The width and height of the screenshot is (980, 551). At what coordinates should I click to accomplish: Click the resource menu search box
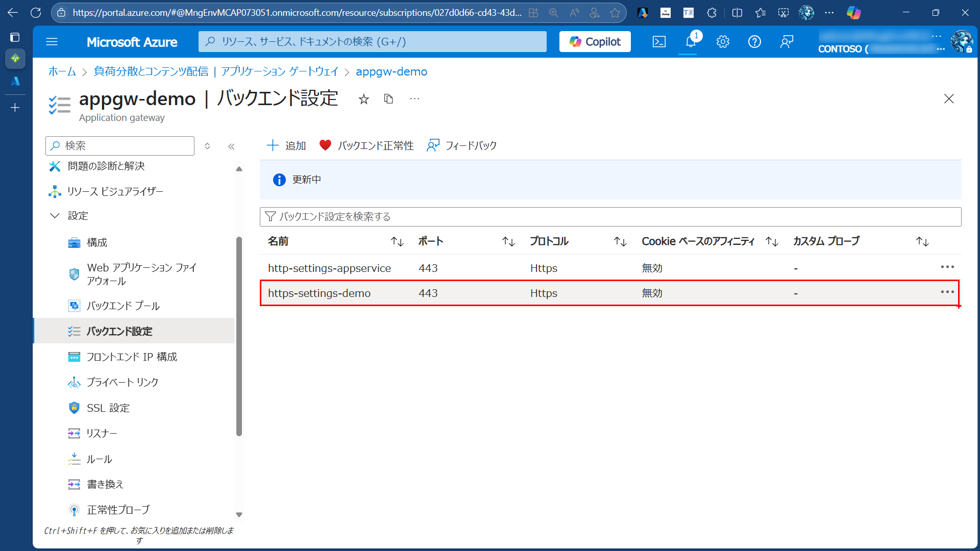[x=120, y=146]
